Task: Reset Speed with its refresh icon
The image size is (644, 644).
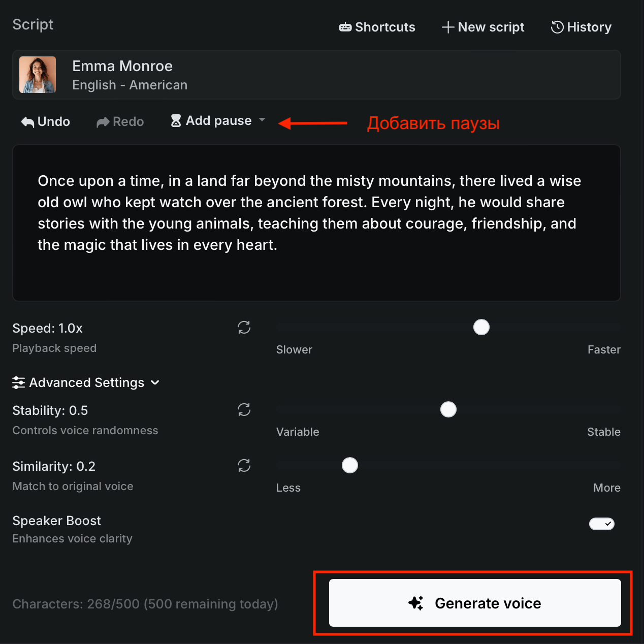Action: tap(244, 328)
